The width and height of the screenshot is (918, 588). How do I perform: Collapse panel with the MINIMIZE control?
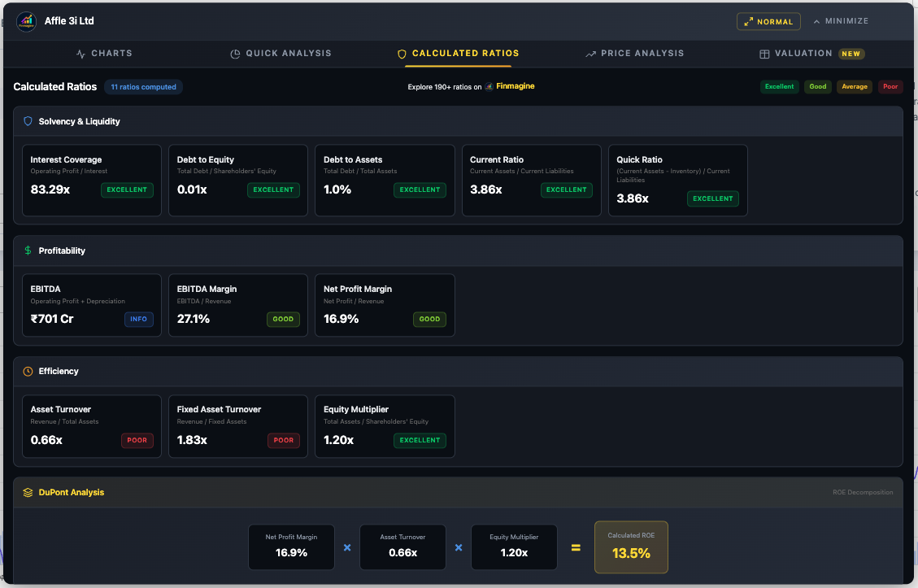coord(841,21)
